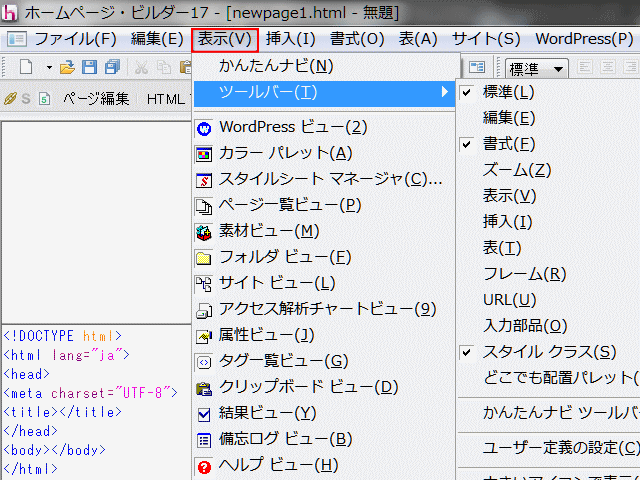Click inside the blank page editing area
The image size is (640, 480).
point(96,222)
